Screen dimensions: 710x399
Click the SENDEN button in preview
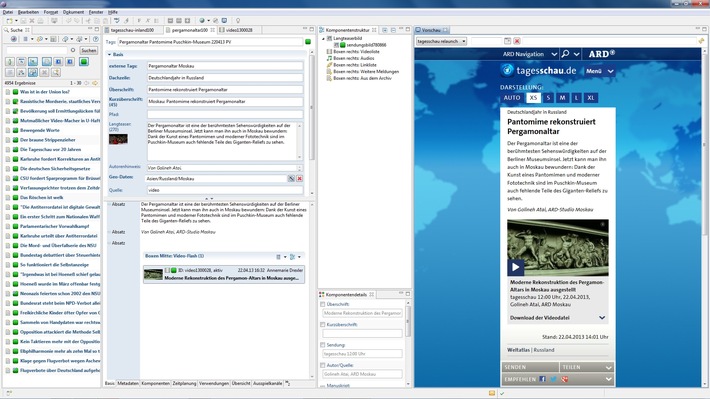(x=530, y=367)
